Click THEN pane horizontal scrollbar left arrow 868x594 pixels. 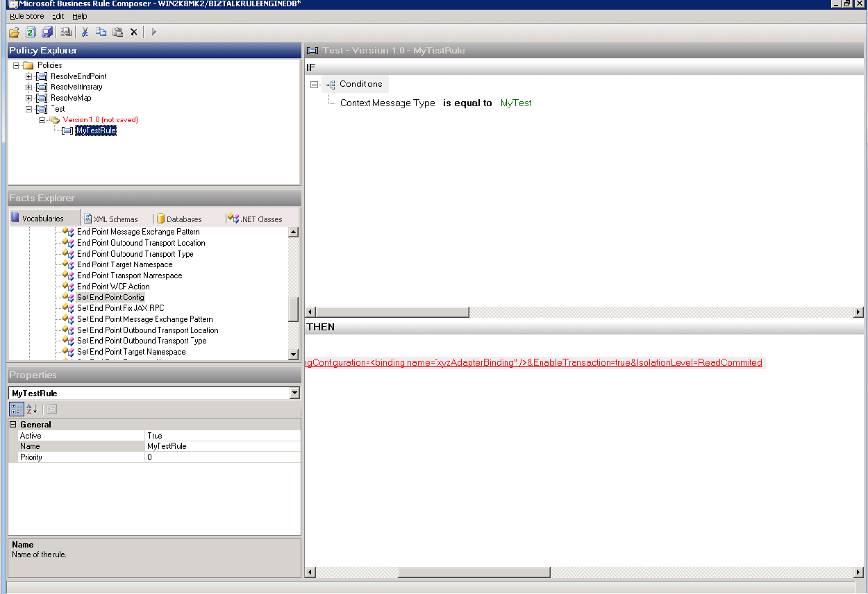click(311, 572)
